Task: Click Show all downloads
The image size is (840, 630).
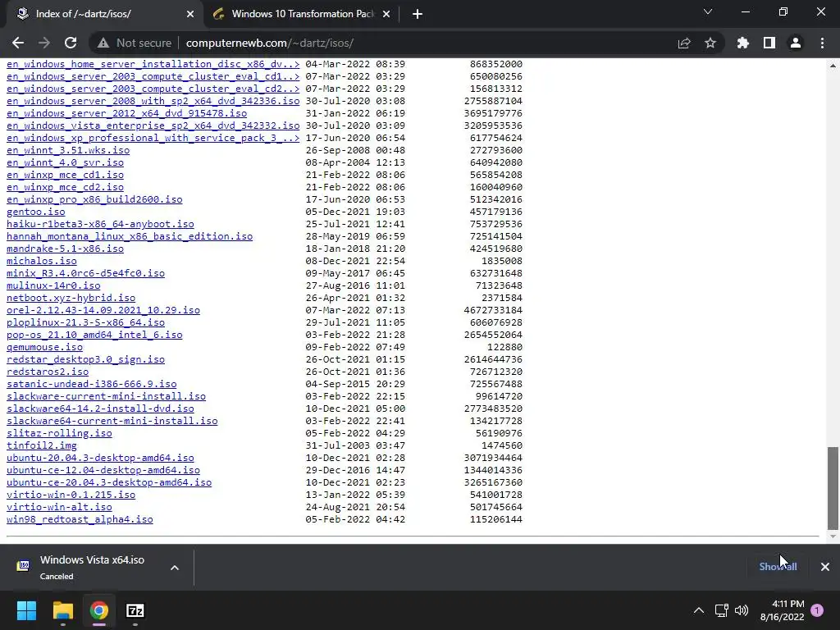Action: (x=778, y=566)
